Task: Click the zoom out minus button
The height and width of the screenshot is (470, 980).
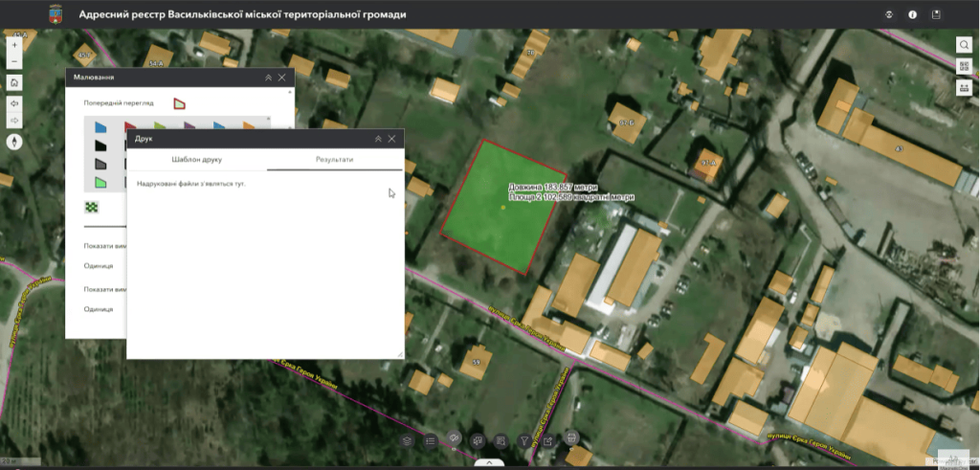Action: pyautogui.click(x=14, y=62)
